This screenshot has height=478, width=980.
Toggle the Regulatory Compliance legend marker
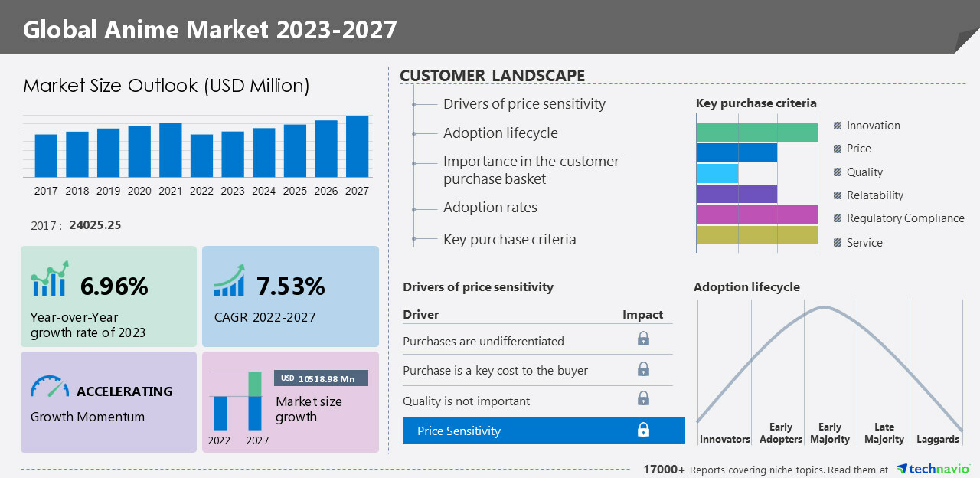(838, 218)
